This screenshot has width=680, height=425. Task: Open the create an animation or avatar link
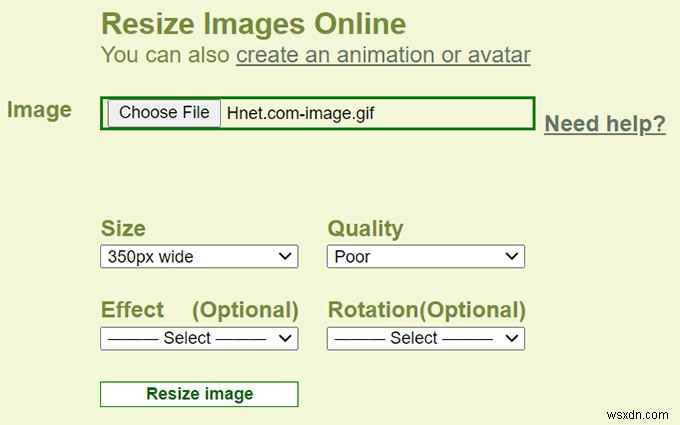click(383, 55)
